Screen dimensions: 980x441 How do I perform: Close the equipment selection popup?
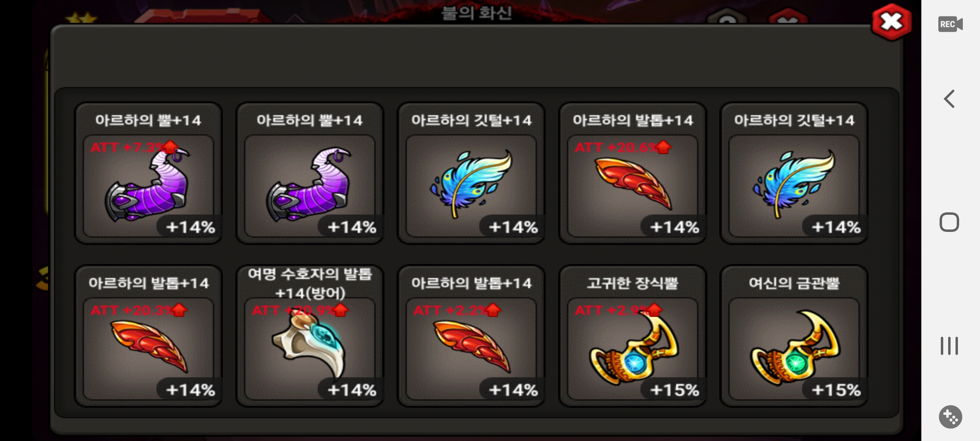[891, 22]
